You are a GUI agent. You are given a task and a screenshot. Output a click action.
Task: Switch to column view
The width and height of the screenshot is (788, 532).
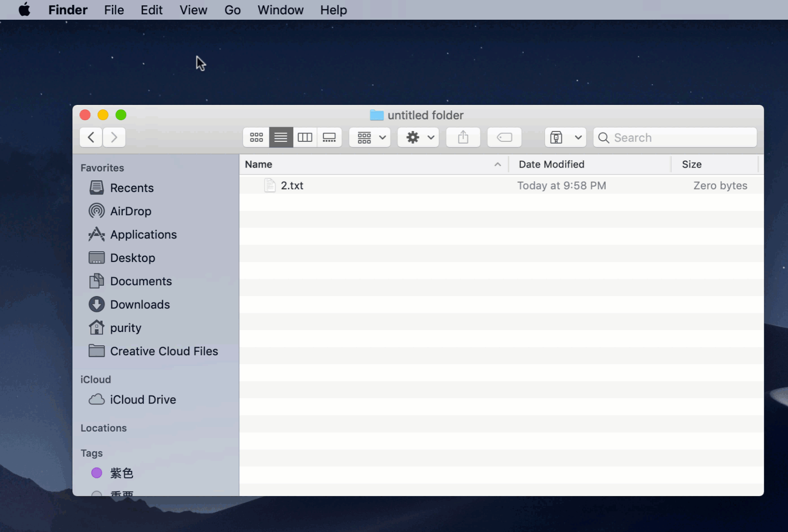(x=305, y=137)
